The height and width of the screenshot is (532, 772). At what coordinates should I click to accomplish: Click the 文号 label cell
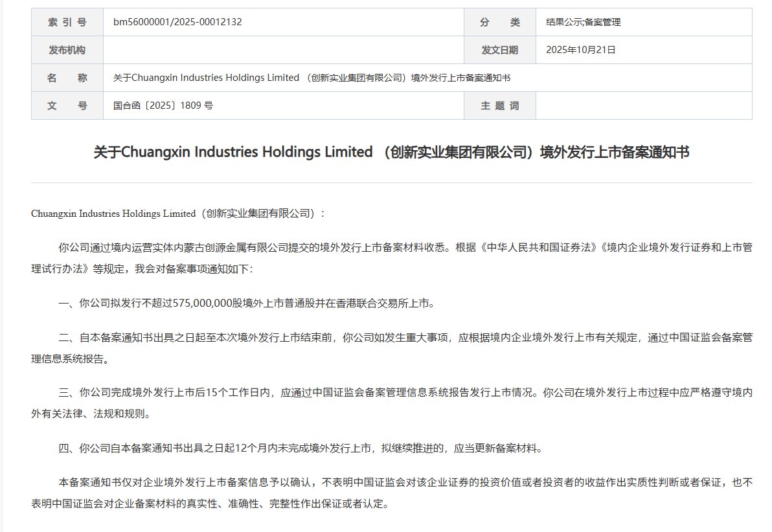click(67, 105)
